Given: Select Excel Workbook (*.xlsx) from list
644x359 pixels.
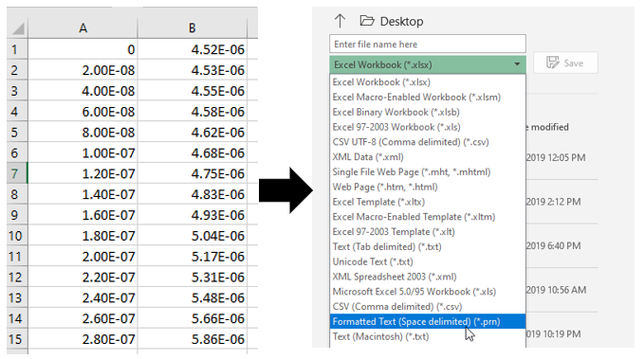Looking at the screenshot, I should pos(428,82).
